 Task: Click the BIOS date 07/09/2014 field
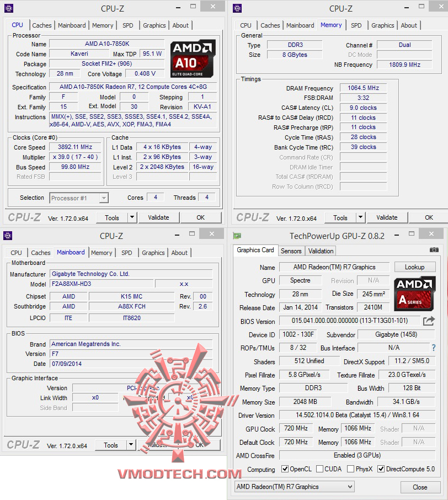pyautogui.click(x=131, y=364)
